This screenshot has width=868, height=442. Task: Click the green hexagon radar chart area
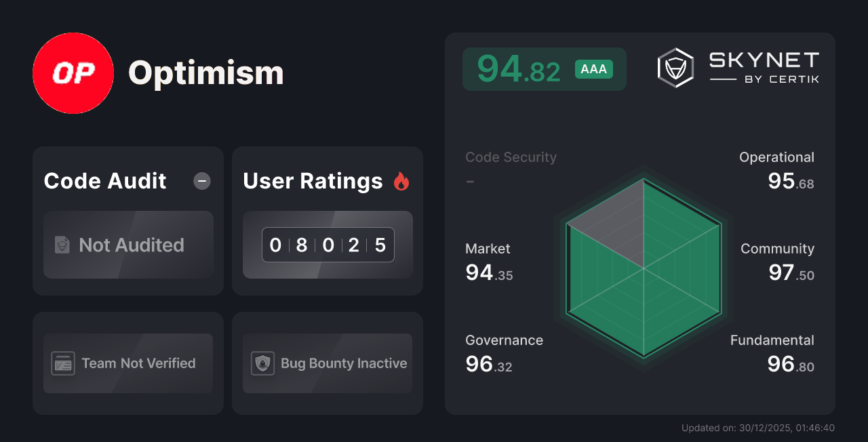pyautogui.click(x=642, y=271)
